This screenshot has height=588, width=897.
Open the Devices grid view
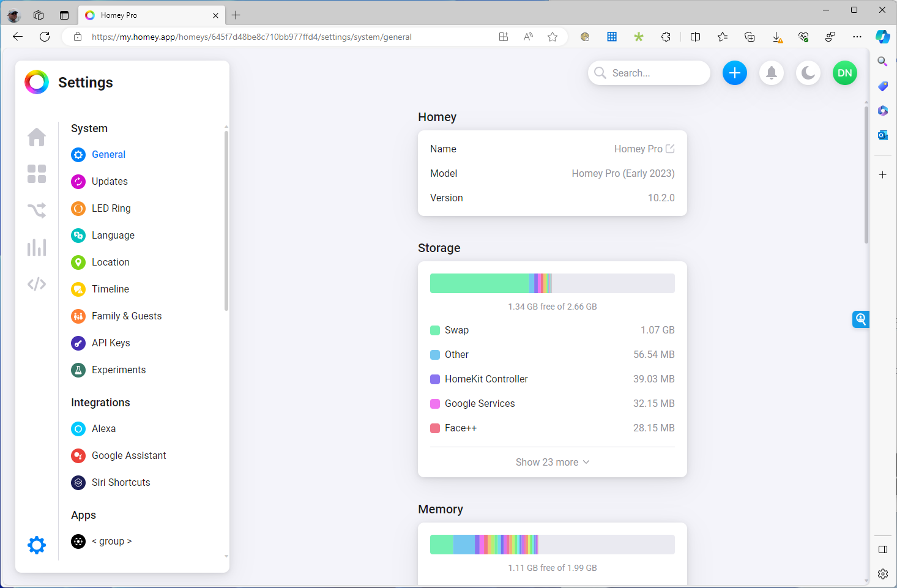pyautogui.click(x=37, y=174)
